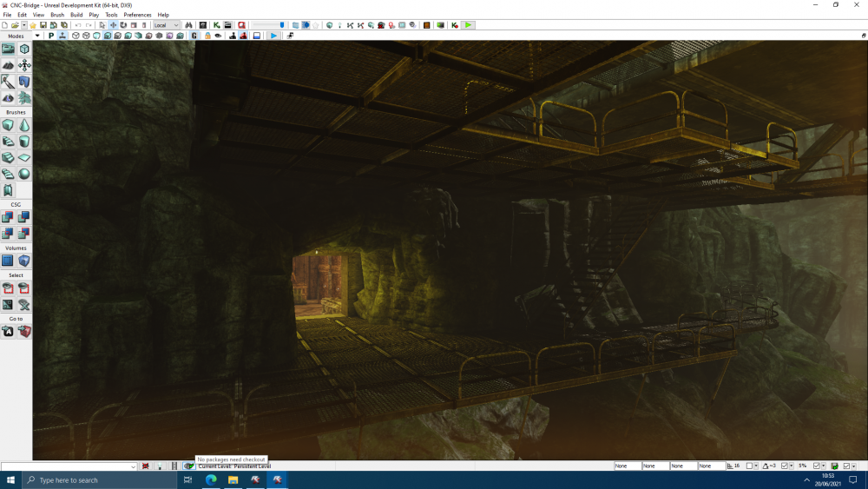Open grid snap size dropdown arrow
The width and height of the screenshot is (868, 489).
pos(756,466)
